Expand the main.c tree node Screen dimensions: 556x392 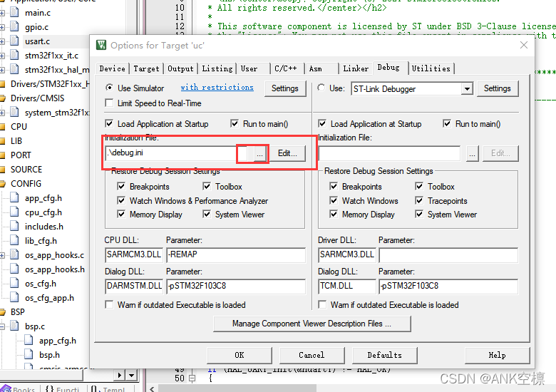point(2,13)
